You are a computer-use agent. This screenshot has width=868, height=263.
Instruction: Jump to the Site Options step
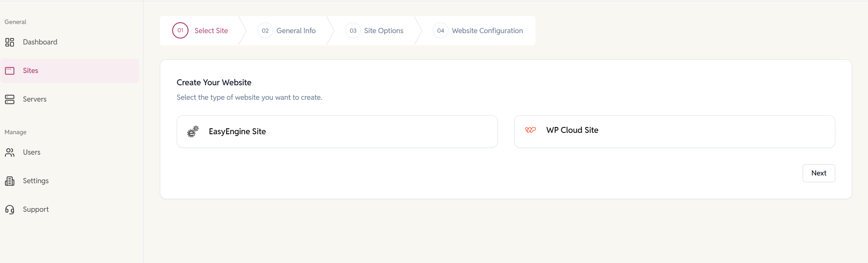[x=383, y=31]
